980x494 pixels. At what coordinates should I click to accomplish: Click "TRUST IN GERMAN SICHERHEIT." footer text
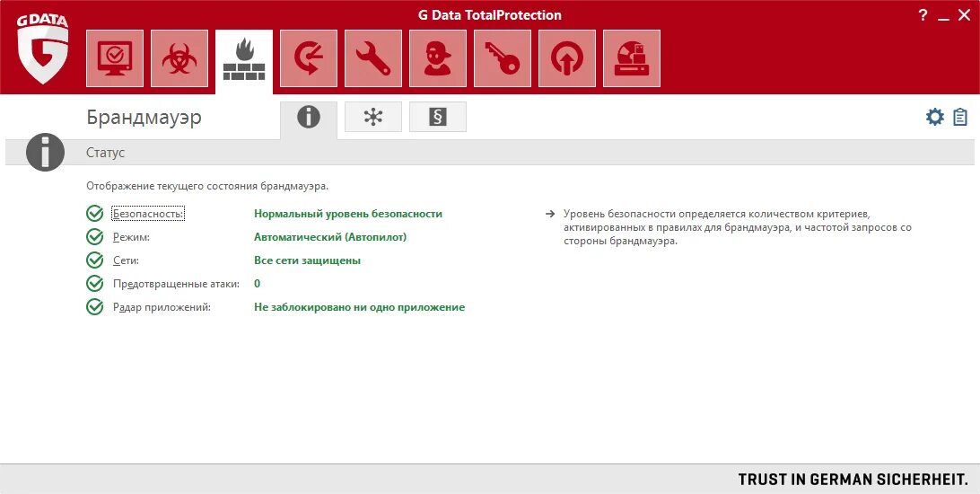click(853, 480)
